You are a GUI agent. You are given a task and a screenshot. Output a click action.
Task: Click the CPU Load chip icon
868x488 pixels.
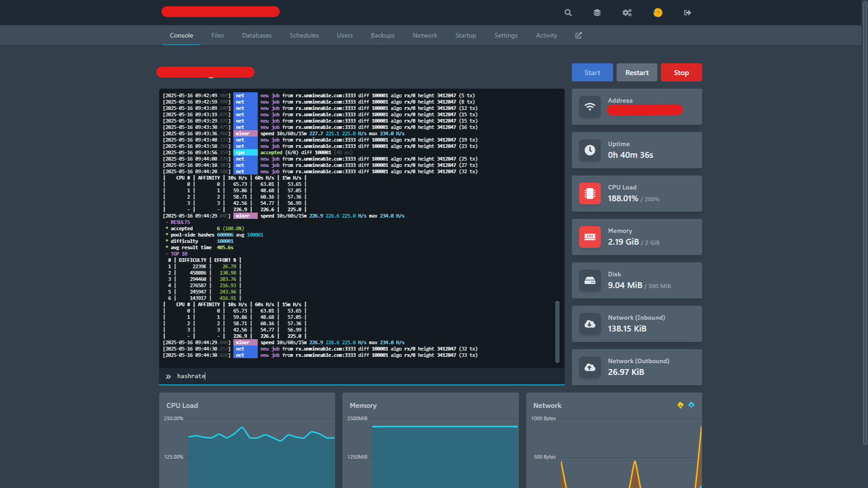590,194
